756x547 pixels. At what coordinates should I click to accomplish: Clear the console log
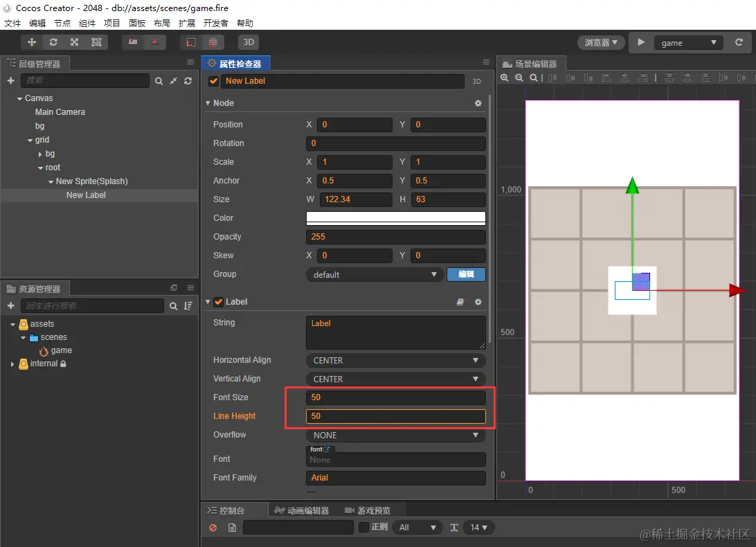coord(213,528)
